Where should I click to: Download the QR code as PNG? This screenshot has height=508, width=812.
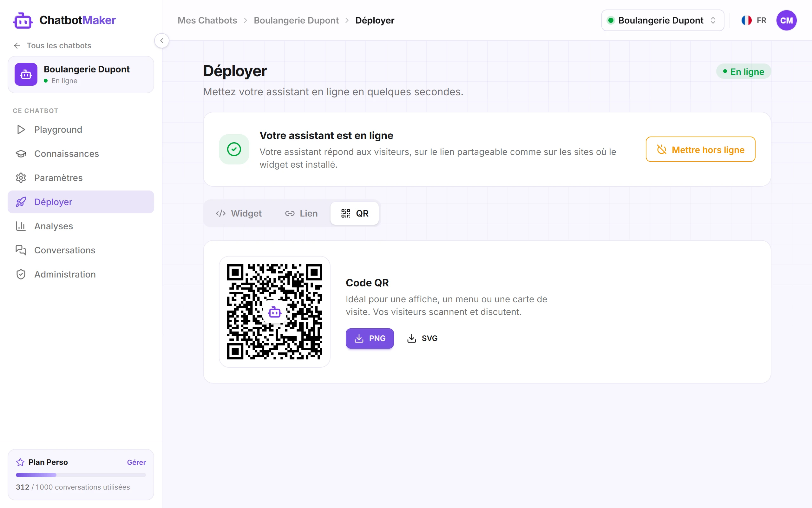(370, 338)
